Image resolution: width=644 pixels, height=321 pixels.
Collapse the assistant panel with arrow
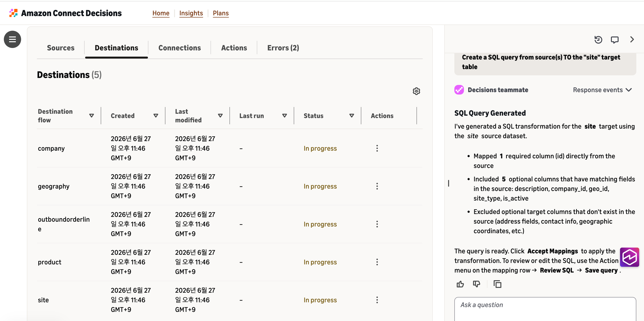point(632,40)
